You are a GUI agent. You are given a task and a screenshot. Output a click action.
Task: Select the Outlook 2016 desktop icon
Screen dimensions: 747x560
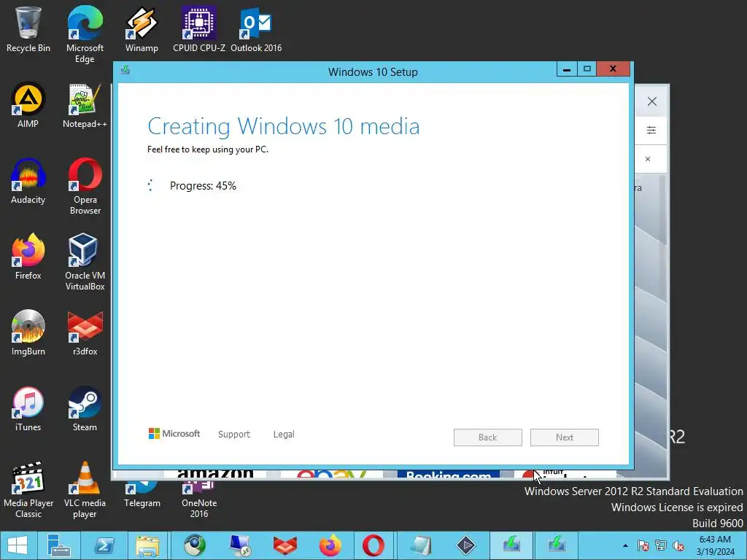[256, 28]
